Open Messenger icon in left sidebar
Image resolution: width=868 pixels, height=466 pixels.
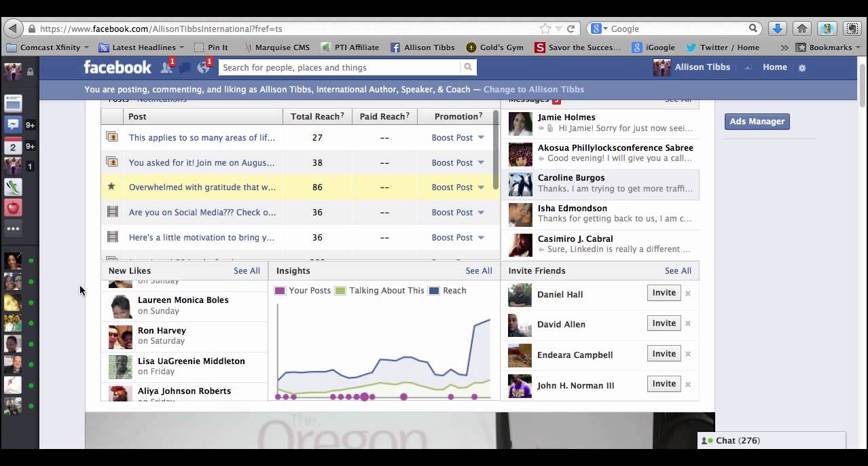coord(13,125)
